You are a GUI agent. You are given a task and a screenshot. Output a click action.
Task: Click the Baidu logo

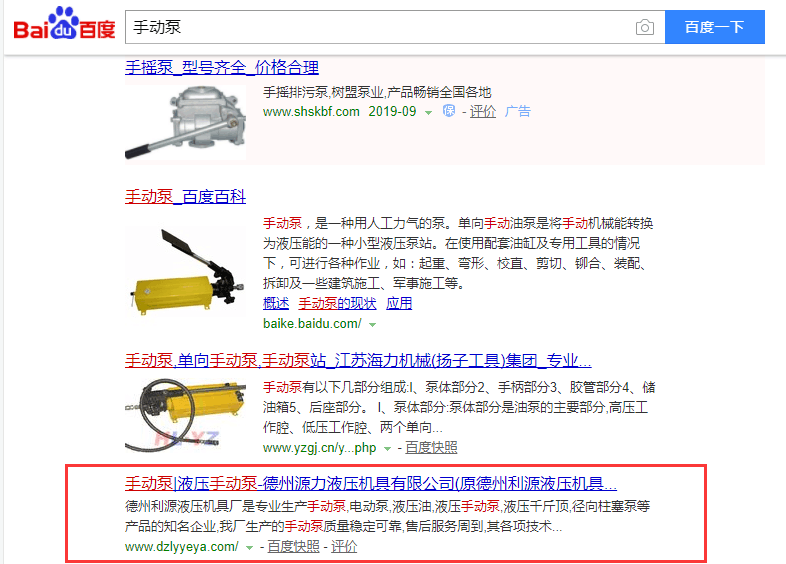[64, 24]
